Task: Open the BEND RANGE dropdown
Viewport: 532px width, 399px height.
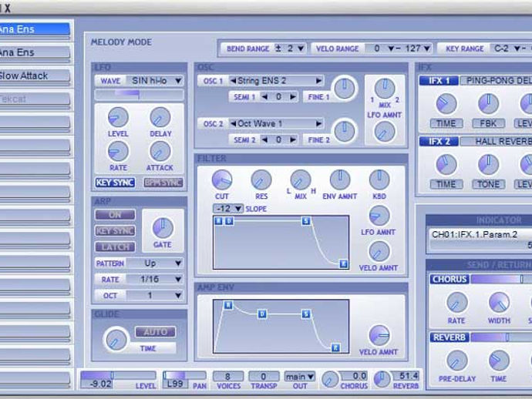Action: (x=289, y=49)
